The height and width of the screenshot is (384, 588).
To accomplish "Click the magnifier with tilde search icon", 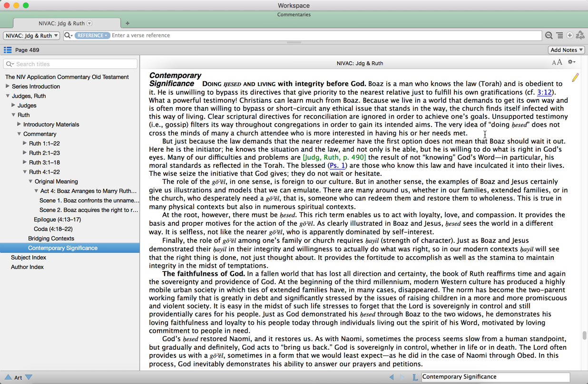I will 549,36.
